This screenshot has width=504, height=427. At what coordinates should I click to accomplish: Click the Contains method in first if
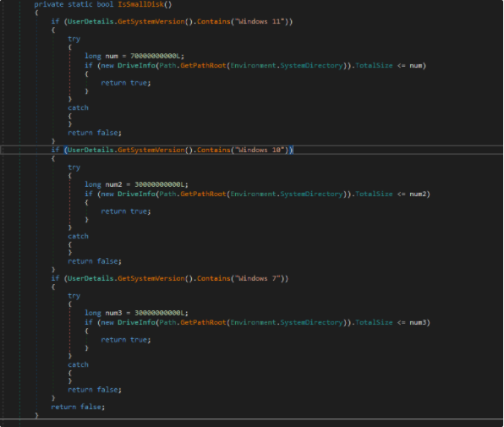click(214, 21)
